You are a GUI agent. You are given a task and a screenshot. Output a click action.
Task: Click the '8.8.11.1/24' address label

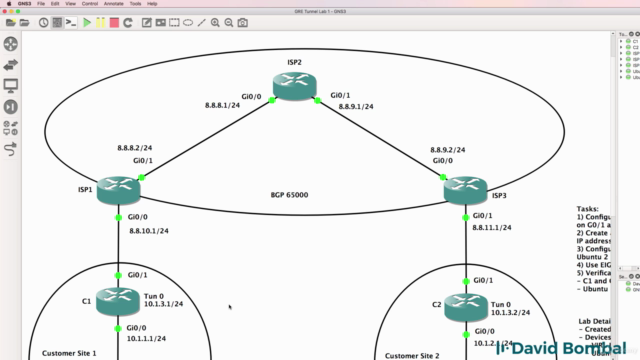pyautogui.click(x=492, y=228)
